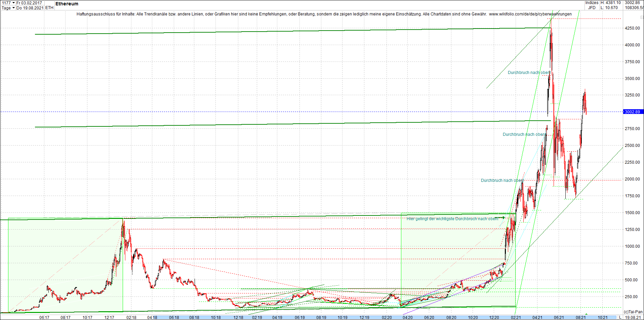Click the Indizes label
This screenshot has width=644, height=320.
coord(592,3)
